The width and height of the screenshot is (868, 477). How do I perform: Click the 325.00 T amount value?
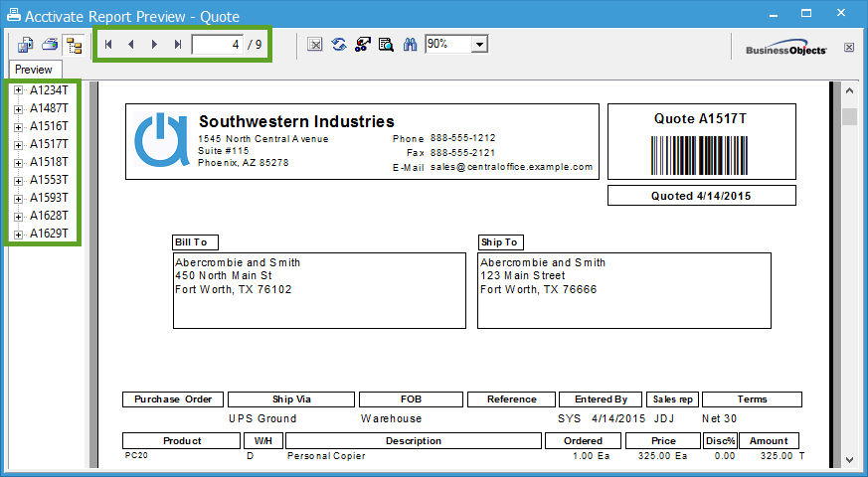click(x=782, y=456)
